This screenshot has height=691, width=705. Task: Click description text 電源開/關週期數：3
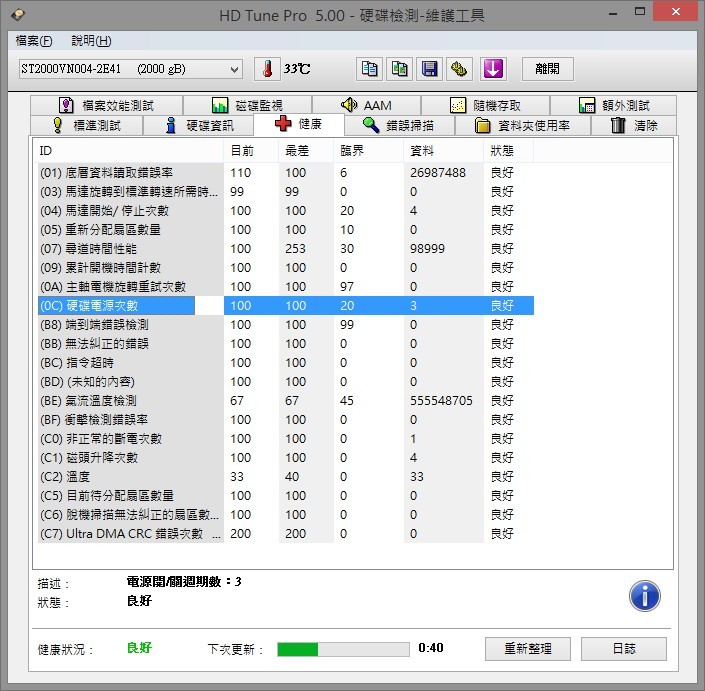(184, 582)
